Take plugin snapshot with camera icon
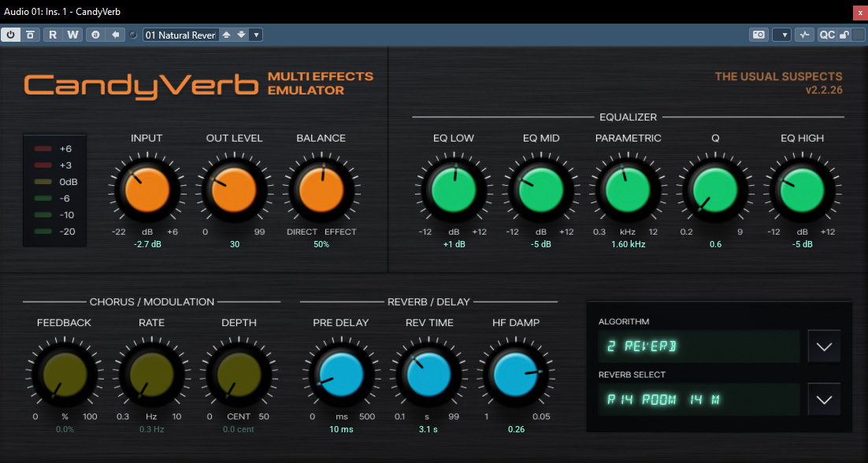Screen dimensions: 868x463 pos(759,35)
